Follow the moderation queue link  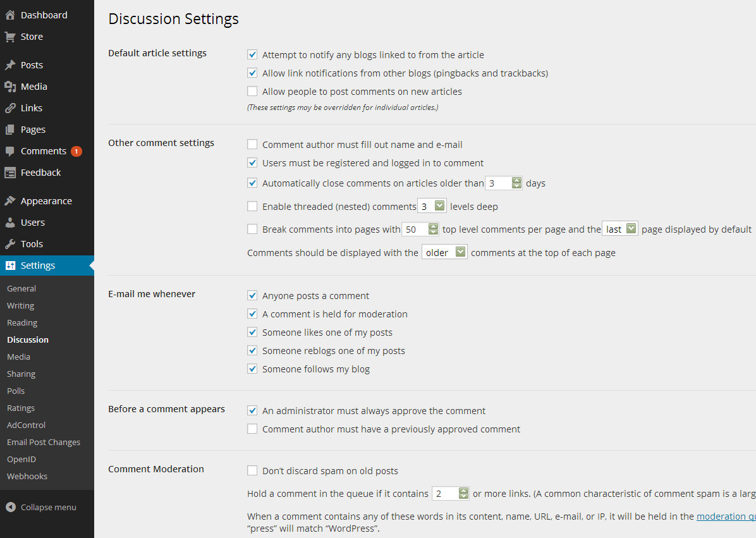(x=726, y=517)
